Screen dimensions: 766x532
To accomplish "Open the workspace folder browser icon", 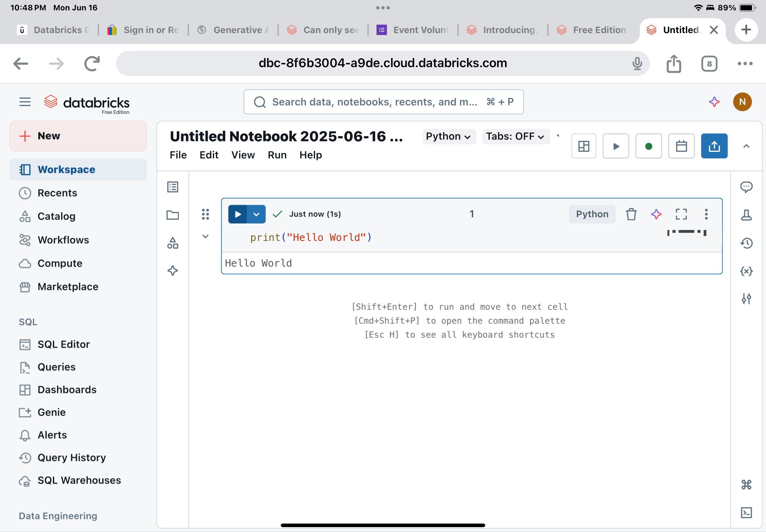I will click(x=173, y=215).
